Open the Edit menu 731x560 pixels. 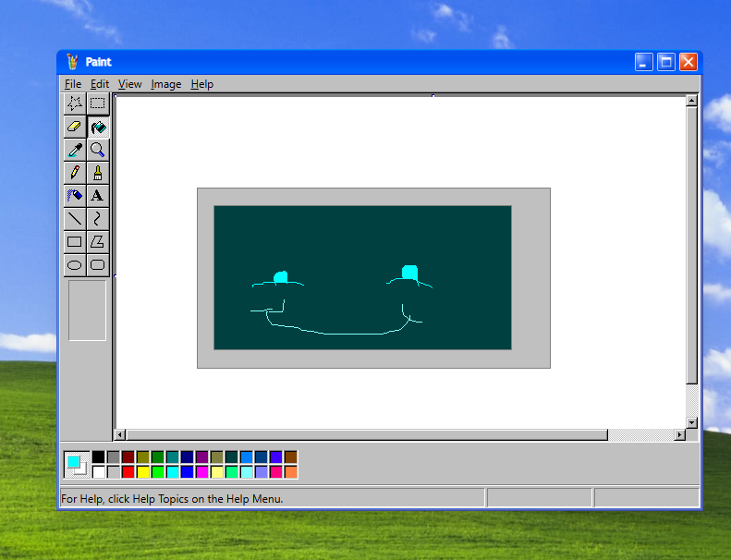pos(99,84)
